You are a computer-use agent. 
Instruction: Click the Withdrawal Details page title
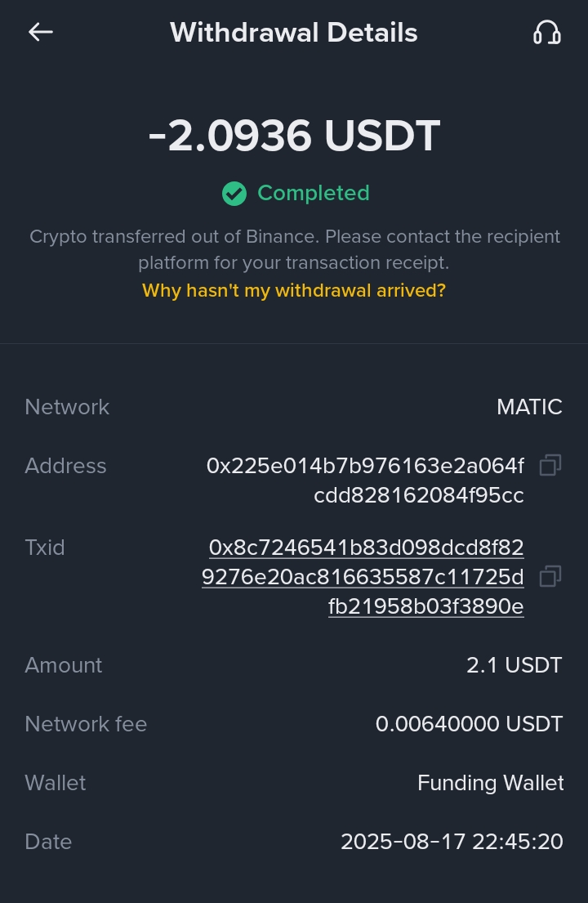[x=294, y=33]
